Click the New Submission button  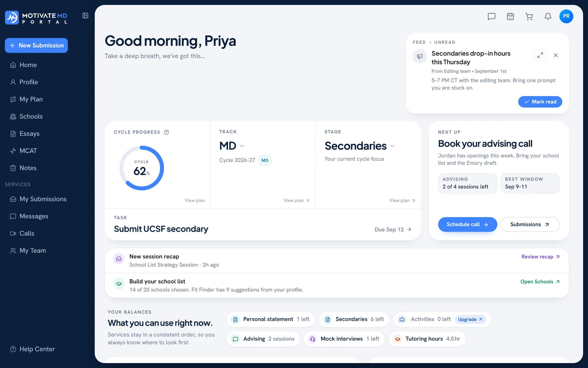[36, 45]
